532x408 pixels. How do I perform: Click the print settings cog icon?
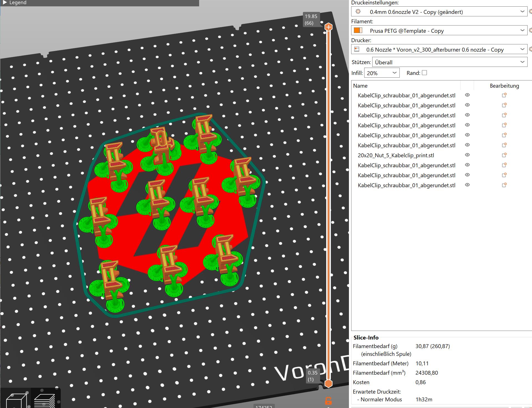358,12
